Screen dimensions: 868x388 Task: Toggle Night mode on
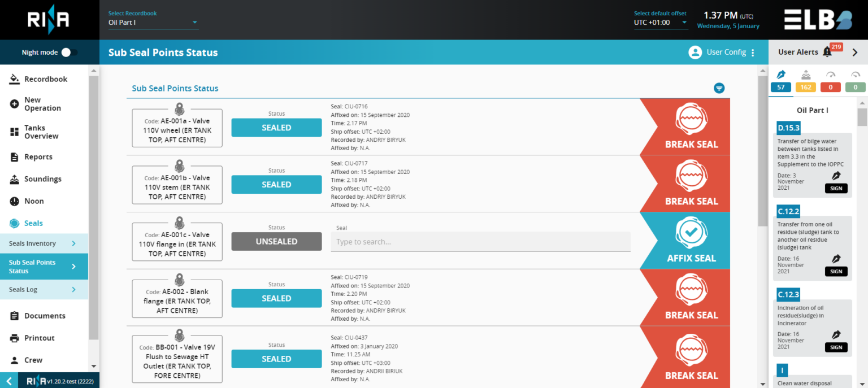click(x=68, y=51)
